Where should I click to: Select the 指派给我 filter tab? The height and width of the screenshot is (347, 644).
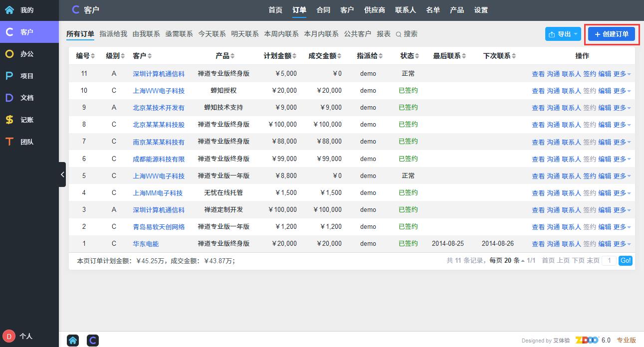[113, 34]
